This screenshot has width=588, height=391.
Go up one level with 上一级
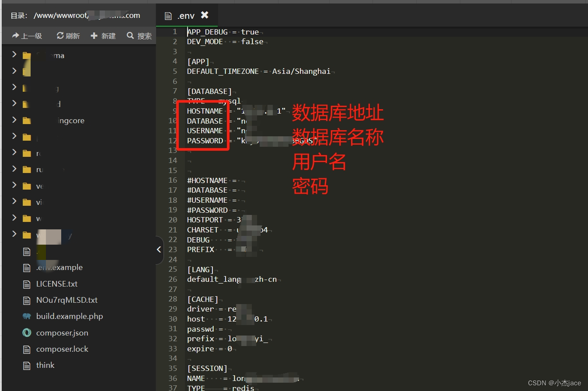[27, 36]
